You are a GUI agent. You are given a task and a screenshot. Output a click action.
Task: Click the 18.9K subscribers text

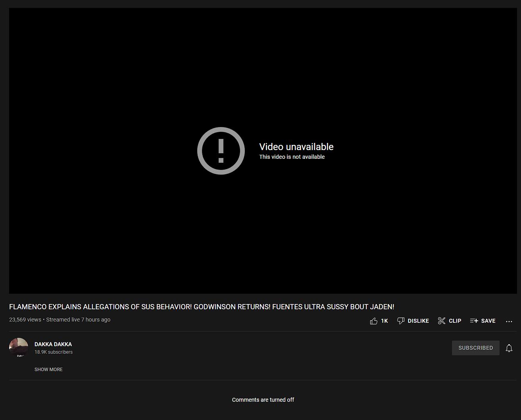click(54, 352)
